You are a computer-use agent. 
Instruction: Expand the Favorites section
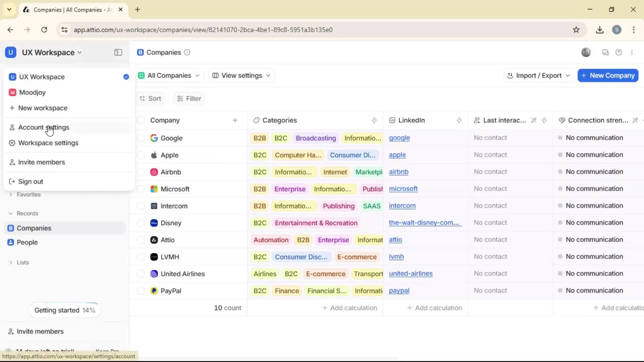click(x=24, y=194)
